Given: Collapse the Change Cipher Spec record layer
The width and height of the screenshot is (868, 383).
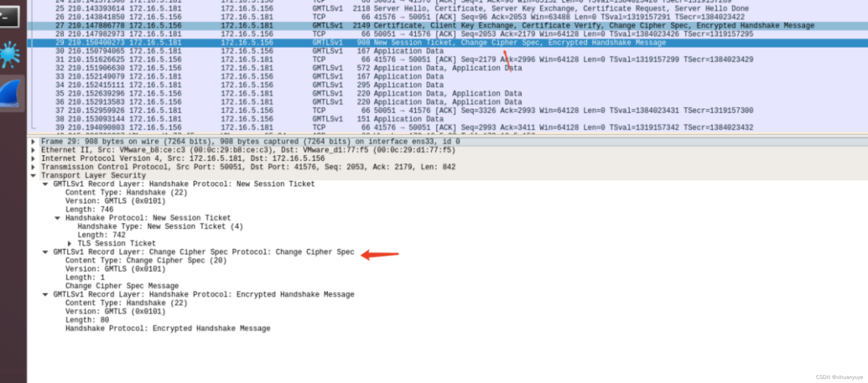Looking at the screenshot, I should 45,252.
